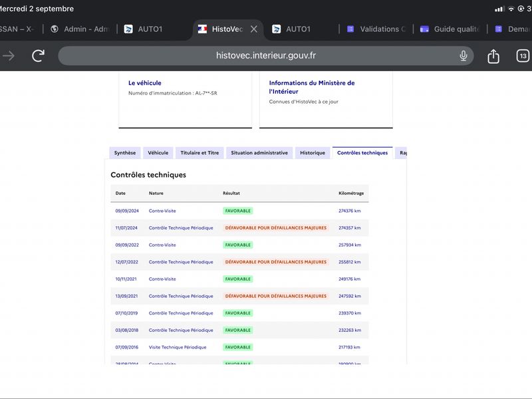The height and width of the screenshot is (399, 532).
Task: Select the Historique tab
Action: 313,153
